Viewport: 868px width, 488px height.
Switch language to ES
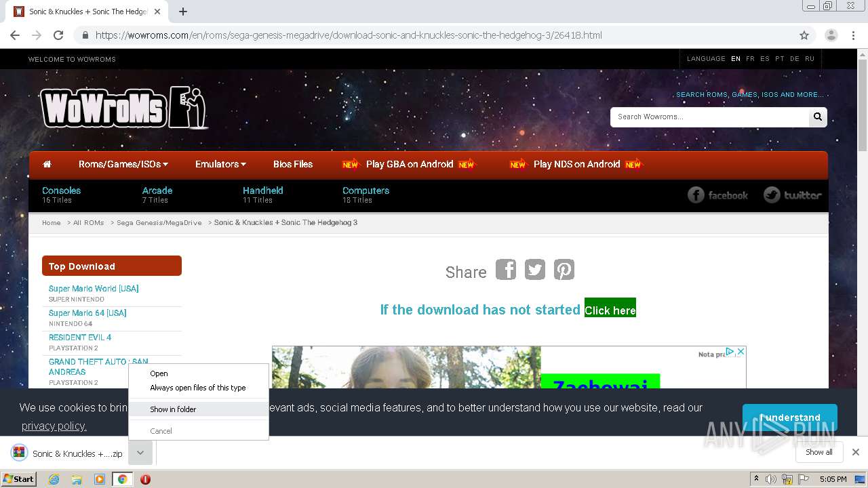coord(765,59)
